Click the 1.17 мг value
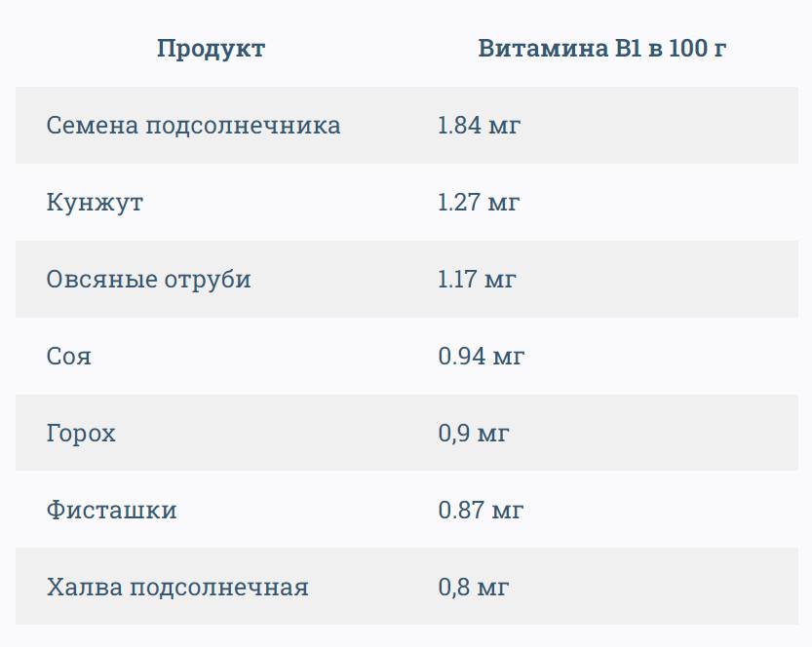This screenshot has height=647, width=812. pyautogui.click(x=477, y=280)
